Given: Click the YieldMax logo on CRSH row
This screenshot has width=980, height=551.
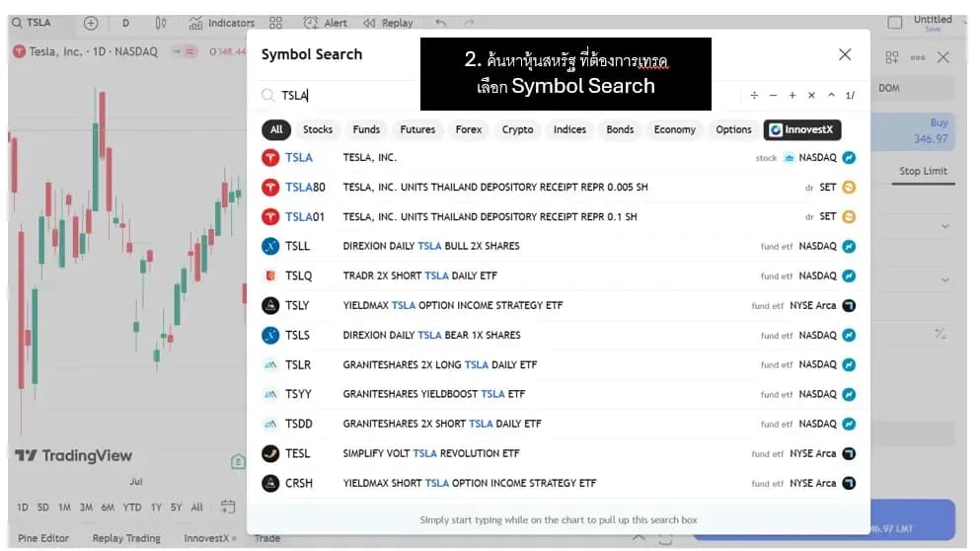Looking at the screenshot, I should 270,483.
